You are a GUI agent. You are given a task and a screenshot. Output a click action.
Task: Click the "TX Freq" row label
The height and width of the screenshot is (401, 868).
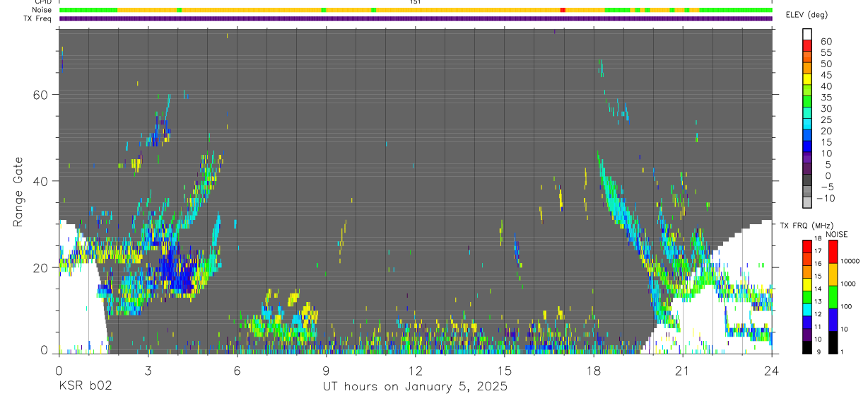(39, 18)
